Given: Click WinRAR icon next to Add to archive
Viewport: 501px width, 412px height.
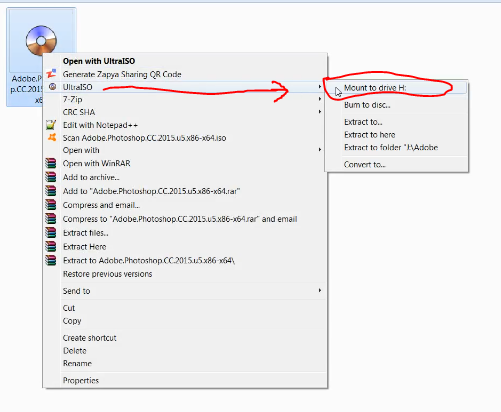Looking at the screenshot, I should 51,177.
